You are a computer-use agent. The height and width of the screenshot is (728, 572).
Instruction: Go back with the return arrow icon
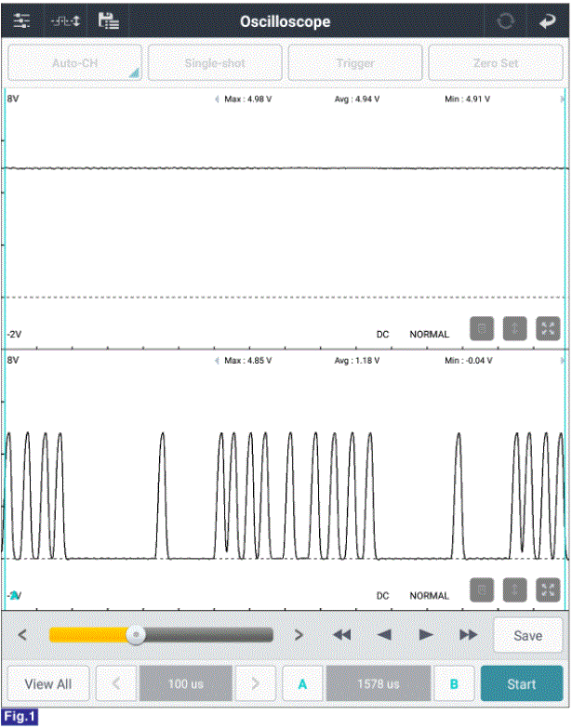(548, 20)
